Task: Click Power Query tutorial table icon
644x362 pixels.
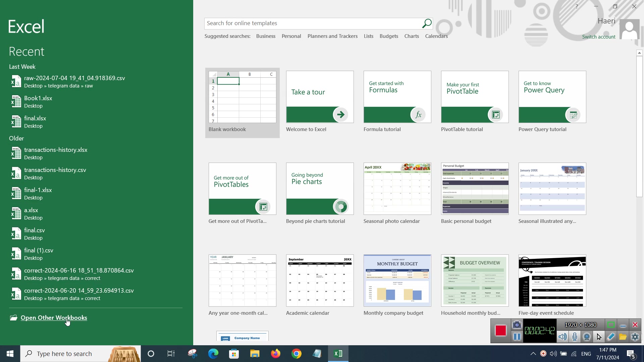Action: point(573,115)
